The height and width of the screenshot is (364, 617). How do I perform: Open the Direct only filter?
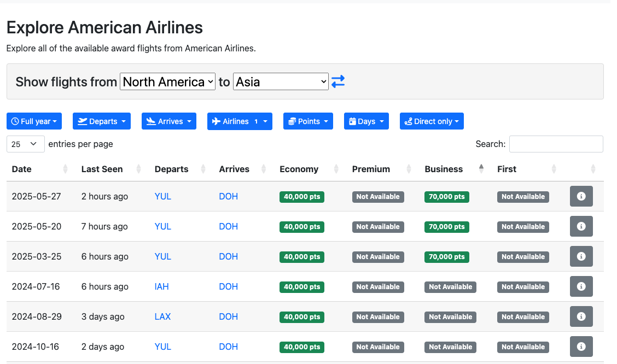[x=432, y=121]
